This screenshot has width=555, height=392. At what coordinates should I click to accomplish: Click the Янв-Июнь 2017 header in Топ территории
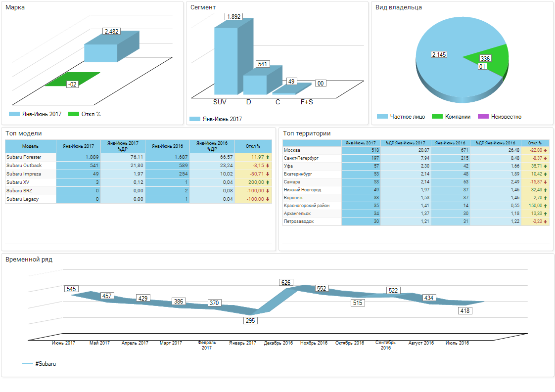pyautogui.click(x=361, y=143)
